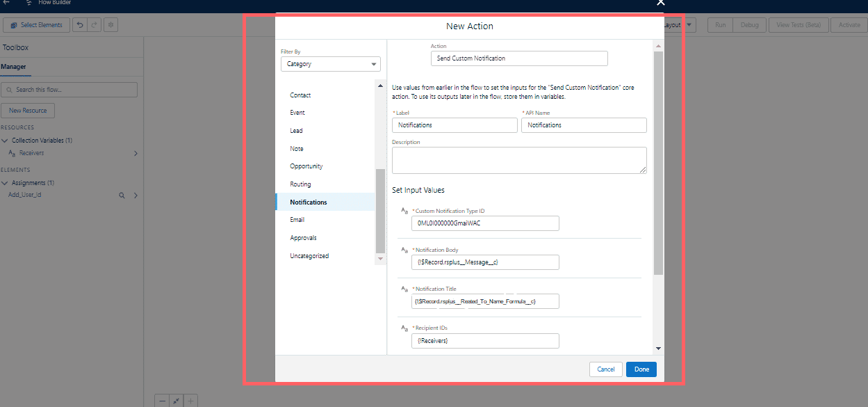Screen dimensions: 868x407
Task: Select the Approvals category
Action: click(x=325, y=238)
